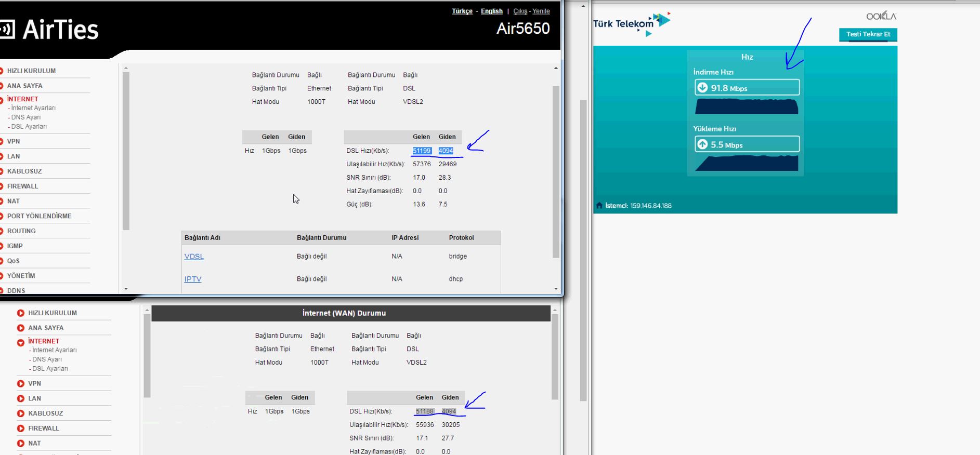Viewport: 980px width, 455px height.
Task: Click sidebar scrollbar up arrow in lower window
Action: pos(147,310)
